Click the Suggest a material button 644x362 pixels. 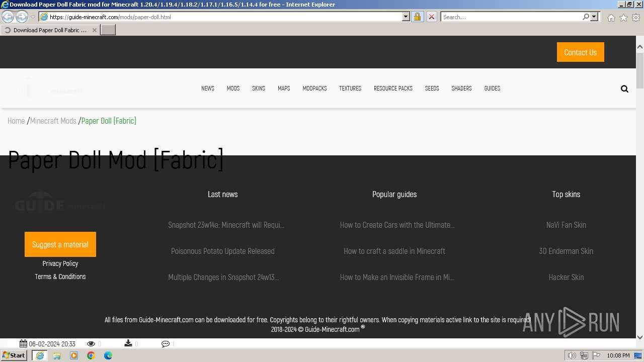point(60,244)
